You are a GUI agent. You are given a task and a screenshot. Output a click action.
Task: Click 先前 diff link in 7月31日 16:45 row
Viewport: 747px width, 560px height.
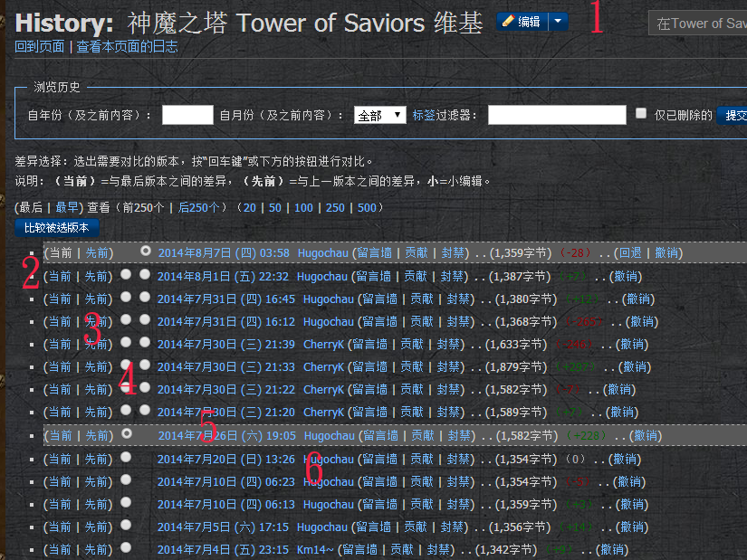[96, 299]
